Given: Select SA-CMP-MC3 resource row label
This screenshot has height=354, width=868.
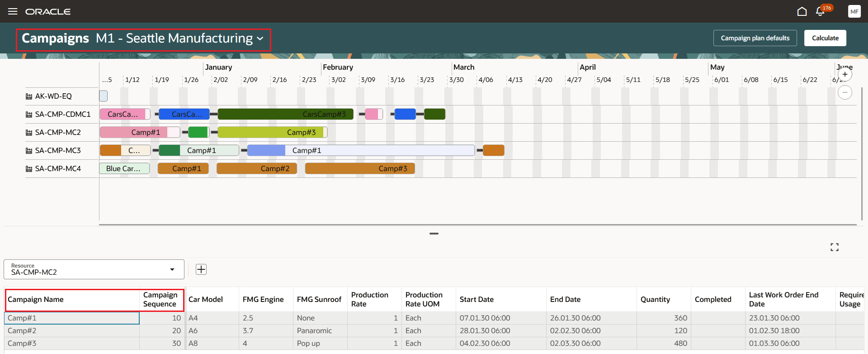Looking at the screenshot, I should [58, 151].
